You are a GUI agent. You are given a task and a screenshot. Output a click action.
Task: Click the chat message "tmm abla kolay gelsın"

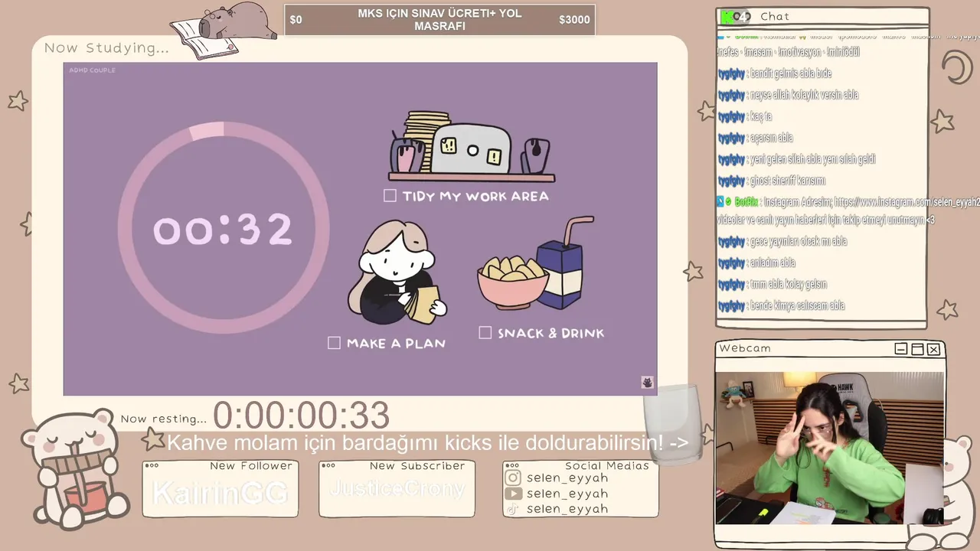[x=789, y=284]
